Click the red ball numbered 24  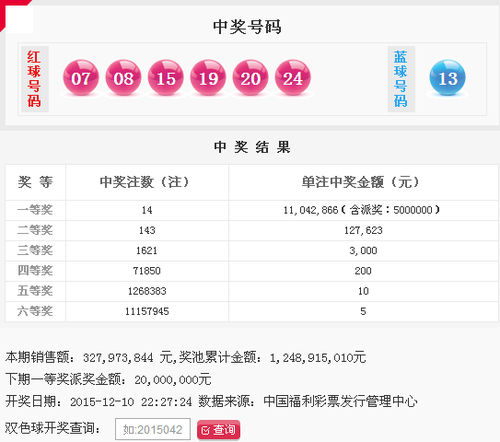(x=292, y=78)
